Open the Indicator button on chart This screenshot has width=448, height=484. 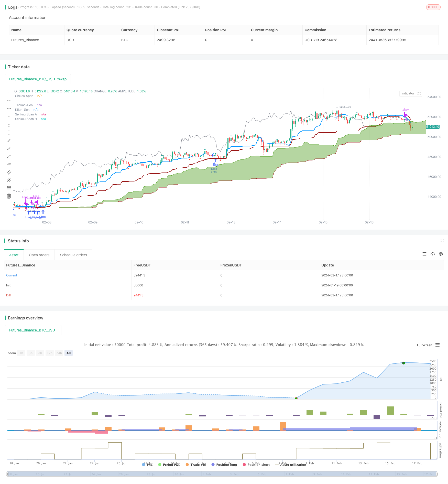tap(408, 93)
